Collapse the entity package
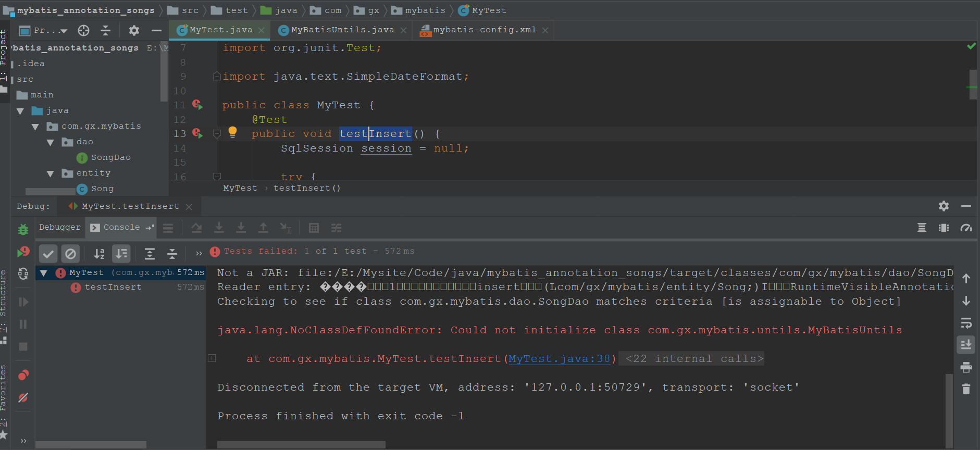 click(x=50, y=173)
